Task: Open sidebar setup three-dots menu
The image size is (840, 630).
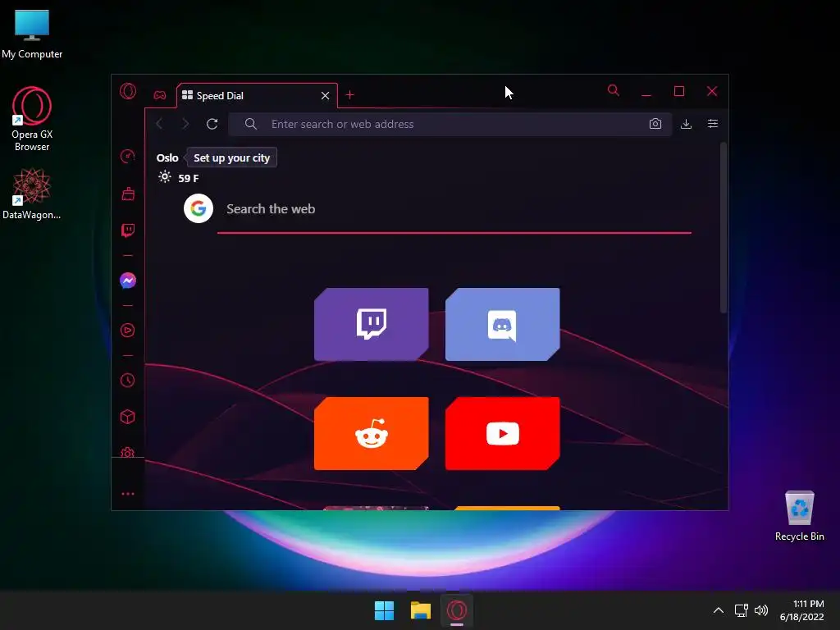Action: [x=127, y=494]
